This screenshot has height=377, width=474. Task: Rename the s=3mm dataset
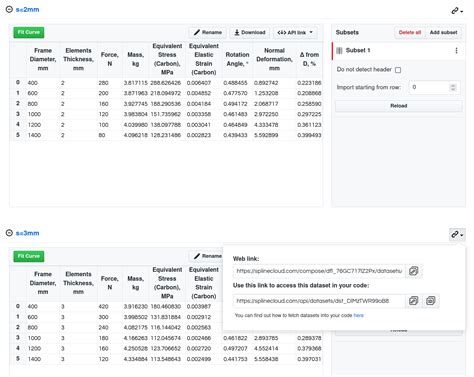pyautogui.click(x=208, y=256)
